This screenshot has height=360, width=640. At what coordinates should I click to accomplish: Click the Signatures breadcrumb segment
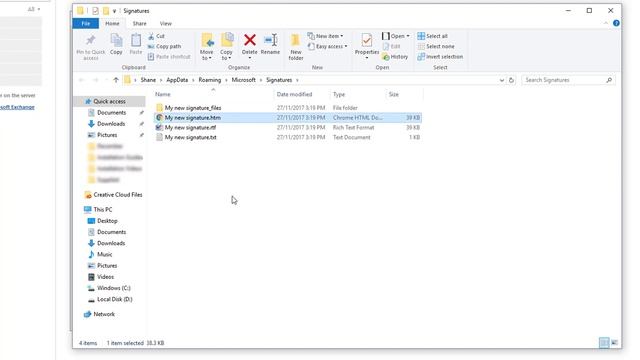coord(279,80)
